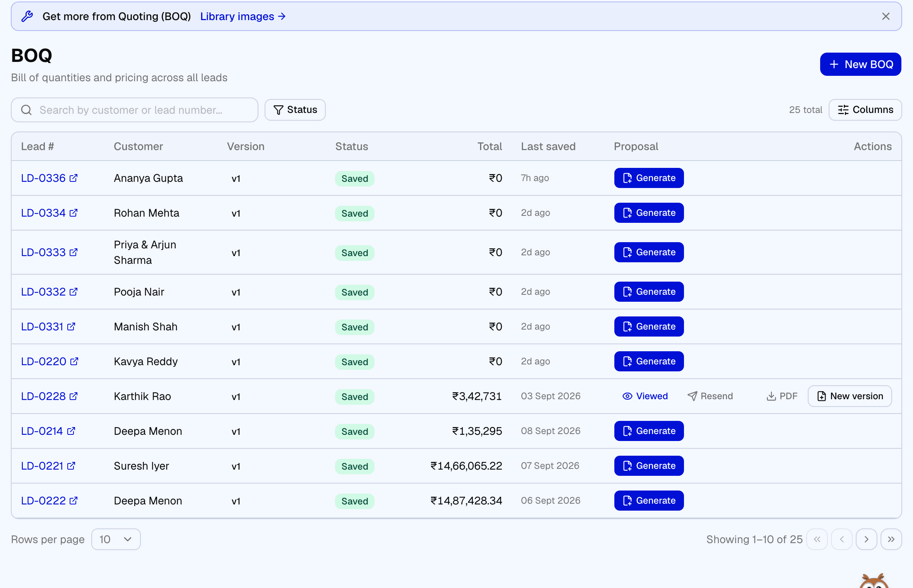Jump to the last page of results
Screen dimensions: 913x588
891,539
